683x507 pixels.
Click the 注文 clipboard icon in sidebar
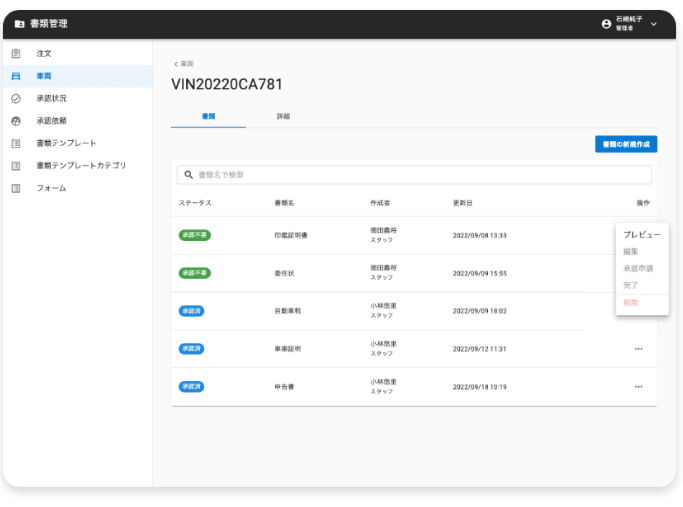click(16, 53)
